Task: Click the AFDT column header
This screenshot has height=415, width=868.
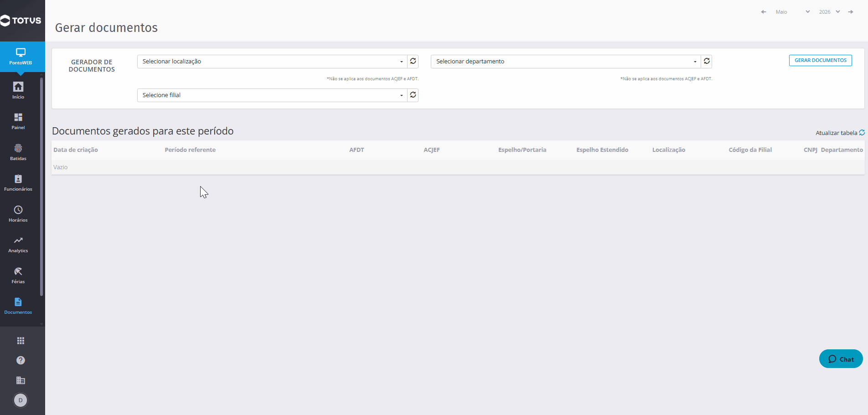Action: coord(356,150)
